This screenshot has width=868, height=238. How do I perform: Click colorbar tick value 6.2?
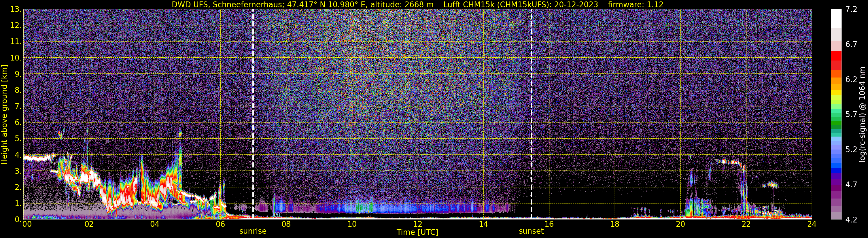tap(851, 80)
